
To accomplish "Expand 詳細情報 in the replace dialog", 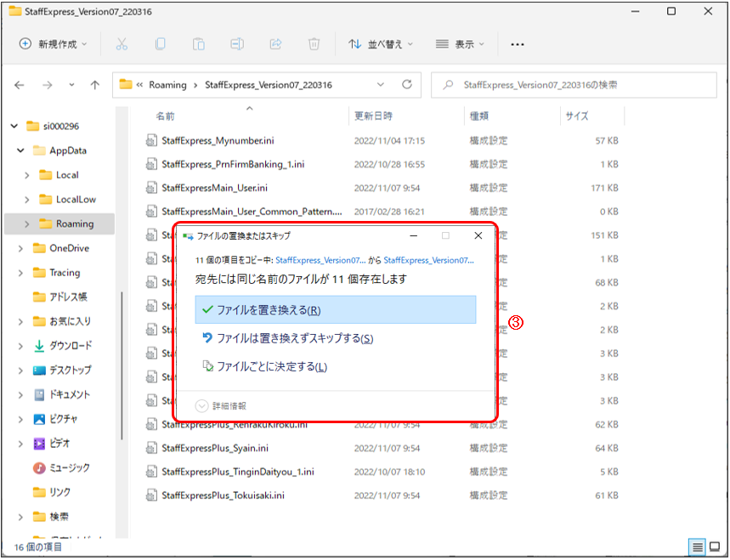I will [x=221, y=406].
